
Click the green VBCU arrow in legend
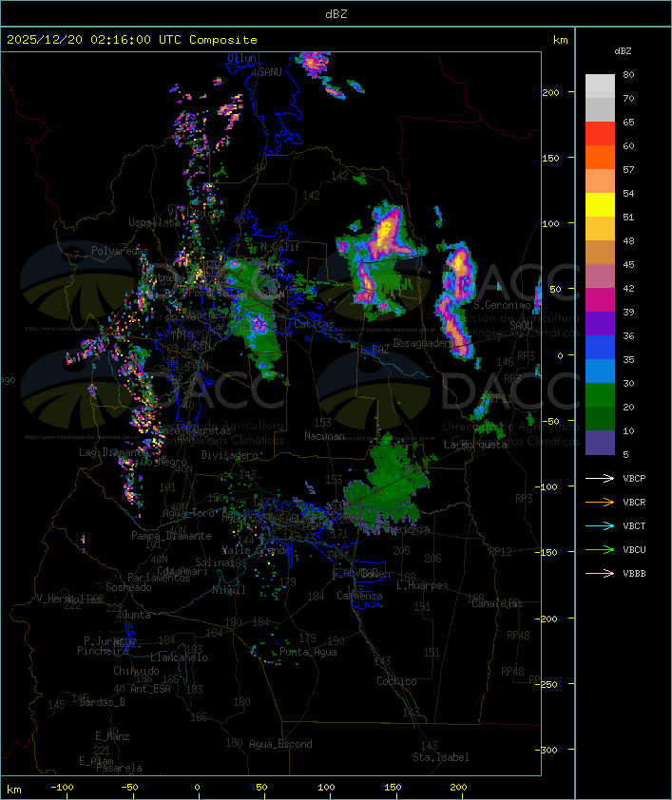pos(600,549)
